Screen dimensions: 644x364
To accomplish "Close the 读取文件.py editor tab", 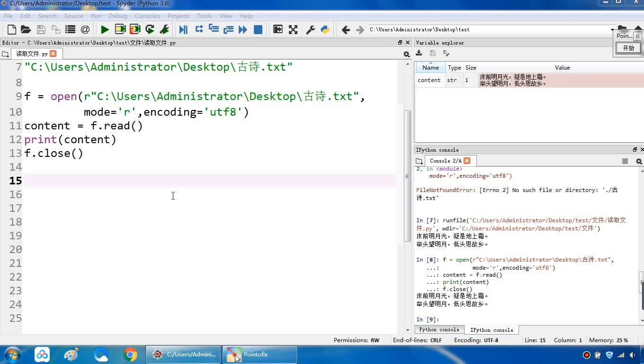I will pyautogui.click(x=53, y=54).
